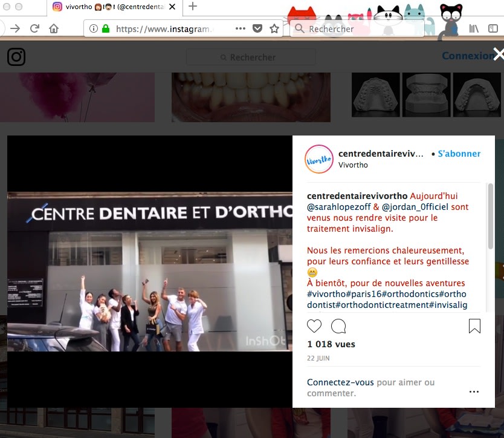Go to the browser home page
This screenshot has width=504, height=438.
click(x=54, y=28)
